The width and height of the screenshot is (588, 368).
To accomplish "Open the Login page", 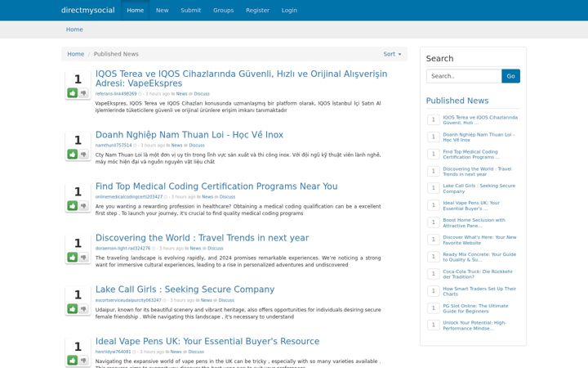I will pyautogui.click(x=289, y=10).
